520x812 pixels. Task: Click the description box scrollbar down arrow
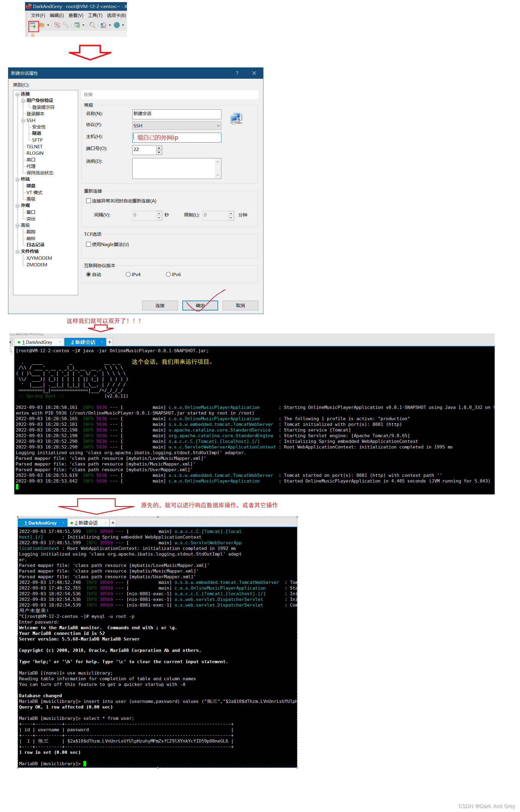[218, 175]
